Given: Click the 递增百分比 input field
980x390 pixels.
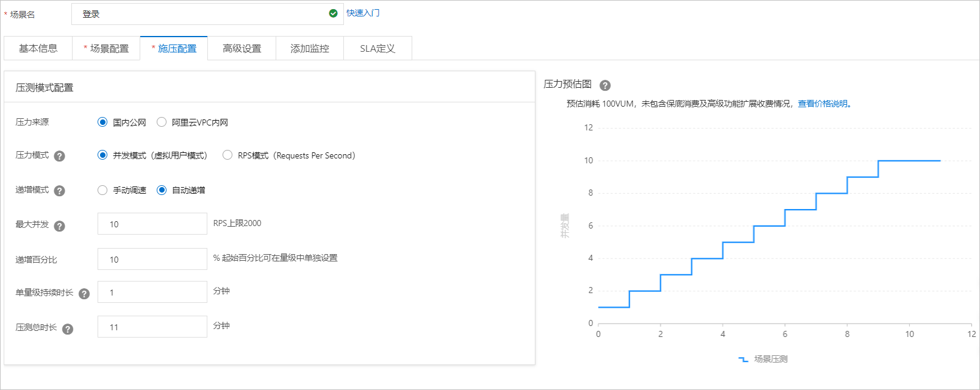Looking at the screenshot, I should (152, 259).
